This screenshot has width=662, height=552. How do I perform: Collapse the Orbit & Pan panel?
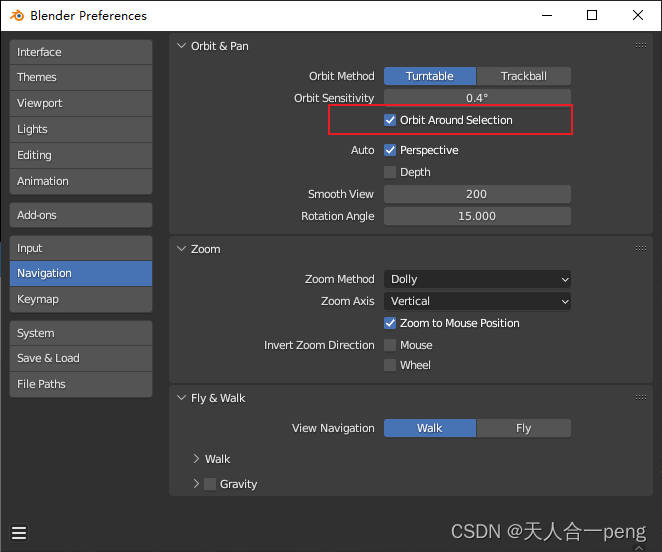coord(182,46)
